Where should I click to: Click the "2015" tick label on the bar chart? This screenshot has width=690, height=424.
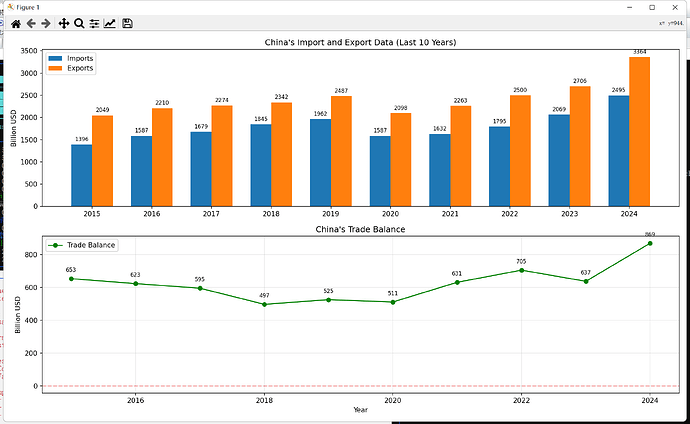[x=92, y=214]
